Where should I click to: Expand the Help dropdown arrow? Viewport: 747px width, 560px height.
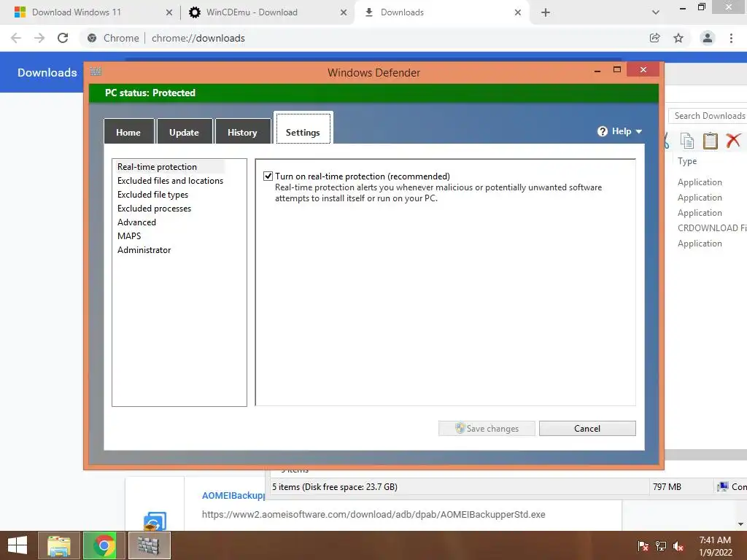[x=639, y=131]
